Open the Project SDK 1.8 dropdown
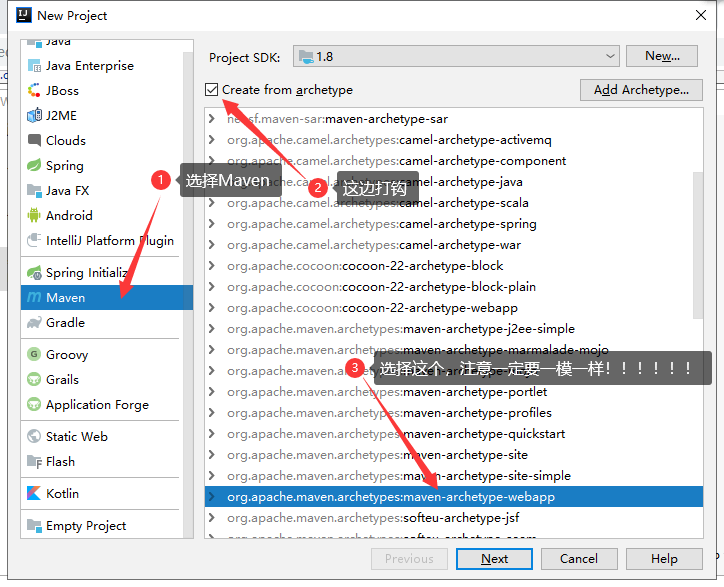The height and width of the screenshot is (587, 724). [456, 56]
